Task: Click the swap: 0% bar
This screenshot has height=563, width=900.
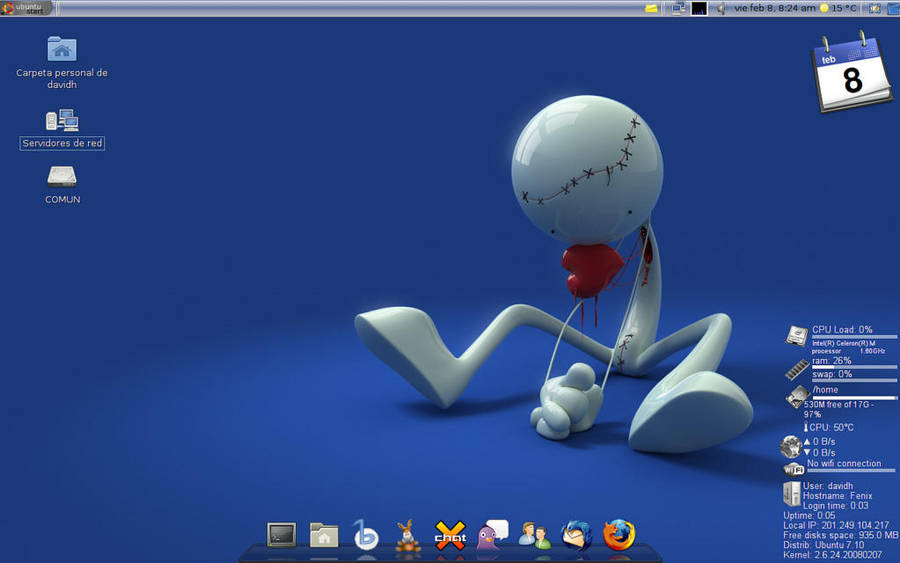Action: (x=854, y=380)
